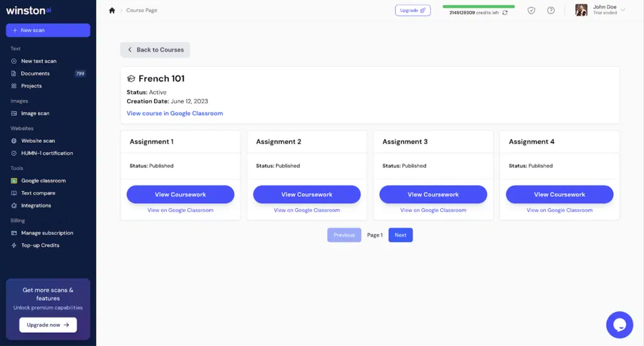
Task: Click John Doe's profile avatar
Action: (581, 10)
